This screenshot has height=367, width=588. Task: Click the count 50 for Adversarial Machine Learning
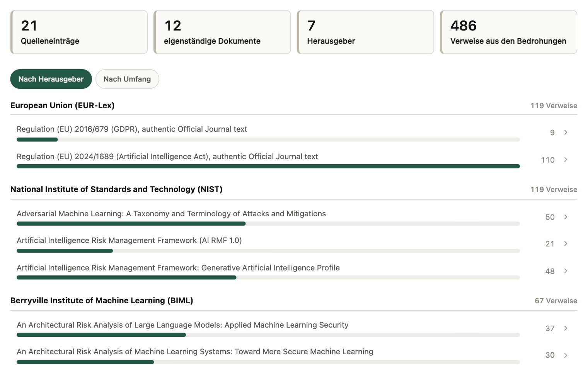[550, 217]
